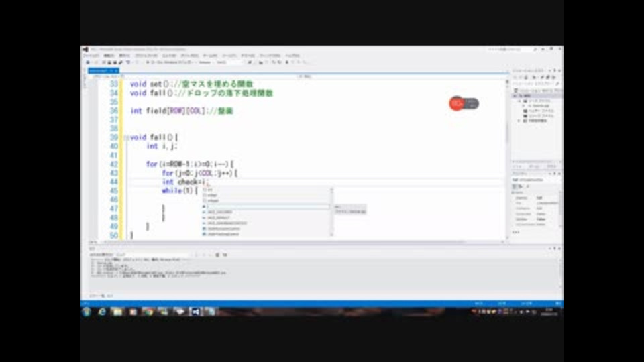Expand the 外部依存関係 node
This screenshot has height=362, width=644.
point(519,121)
